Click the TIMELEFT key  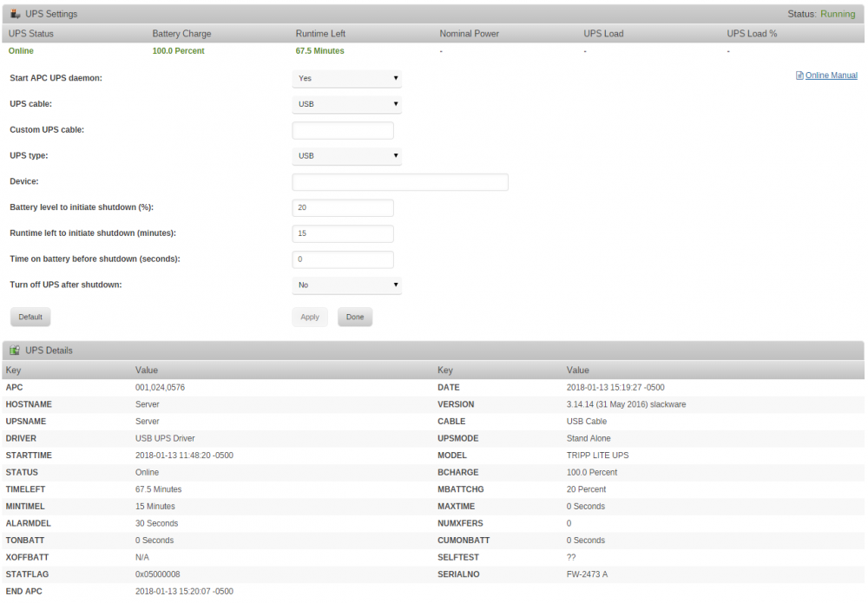point(25,489)
